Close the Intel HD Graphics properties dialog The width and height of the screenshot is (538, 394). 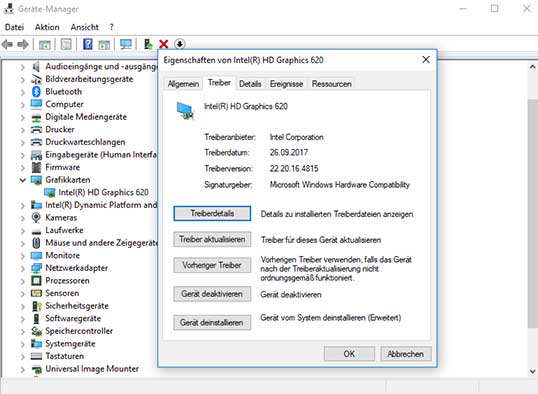click(426, 60)
